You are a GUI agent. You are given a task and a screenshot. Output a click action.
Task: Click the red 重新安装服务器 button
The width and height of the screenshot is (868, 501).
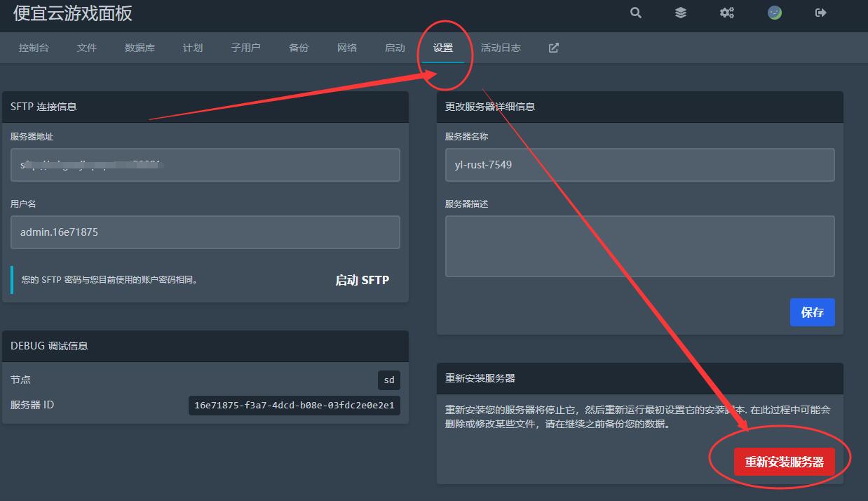click(x=785, y=462)
